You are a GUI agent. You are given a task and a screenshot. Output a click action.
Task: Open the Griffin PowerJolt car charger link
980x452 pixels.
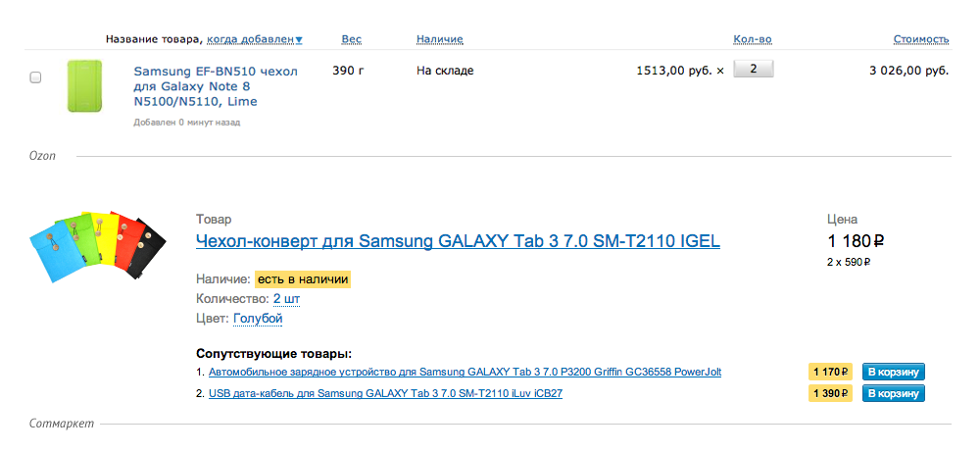pyautogui.click(x=465, y=373)
